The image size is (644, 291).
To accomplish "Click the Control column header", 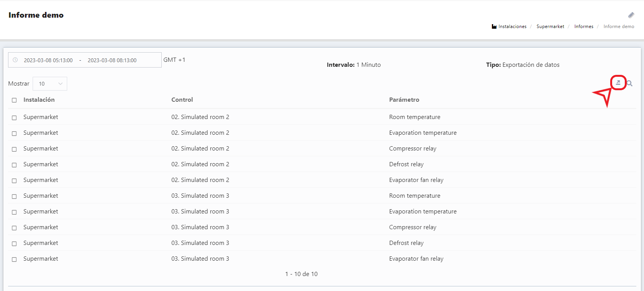I will pos(182,100).
